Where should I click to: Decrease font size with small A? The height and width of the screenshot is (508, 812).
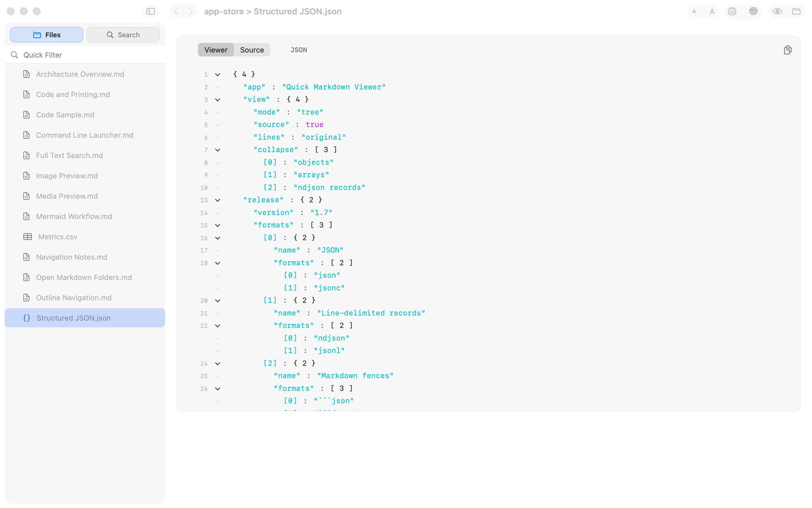coord(694,11)
